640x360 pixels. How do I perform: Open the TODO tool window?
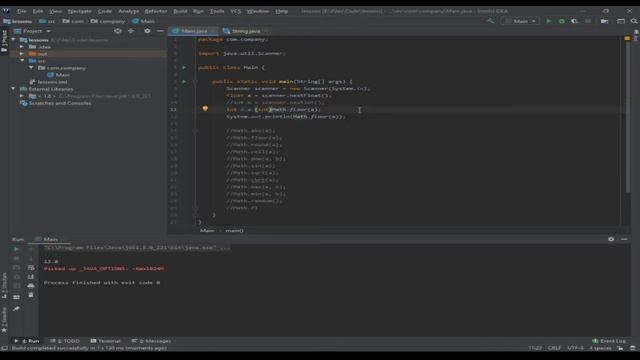(x=65, y=341)
